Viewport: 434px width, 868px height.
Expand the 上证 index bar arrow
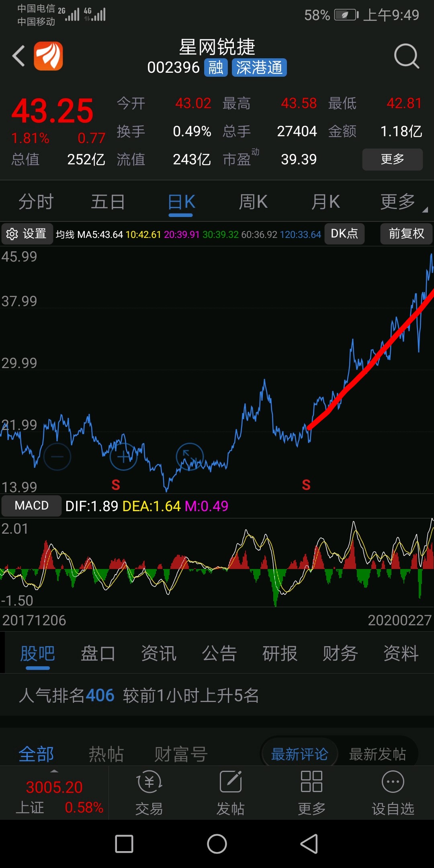pos(54,771)
